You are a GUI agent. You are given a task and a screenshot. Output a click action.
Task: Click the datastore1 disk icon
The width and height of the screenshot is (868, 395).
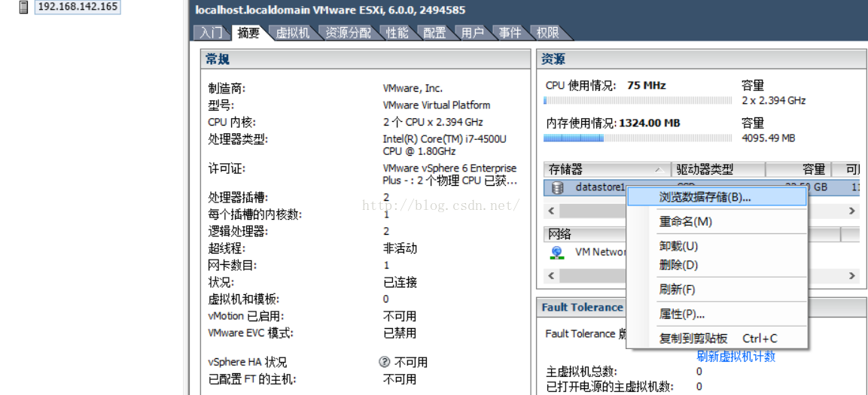point(557,187)
